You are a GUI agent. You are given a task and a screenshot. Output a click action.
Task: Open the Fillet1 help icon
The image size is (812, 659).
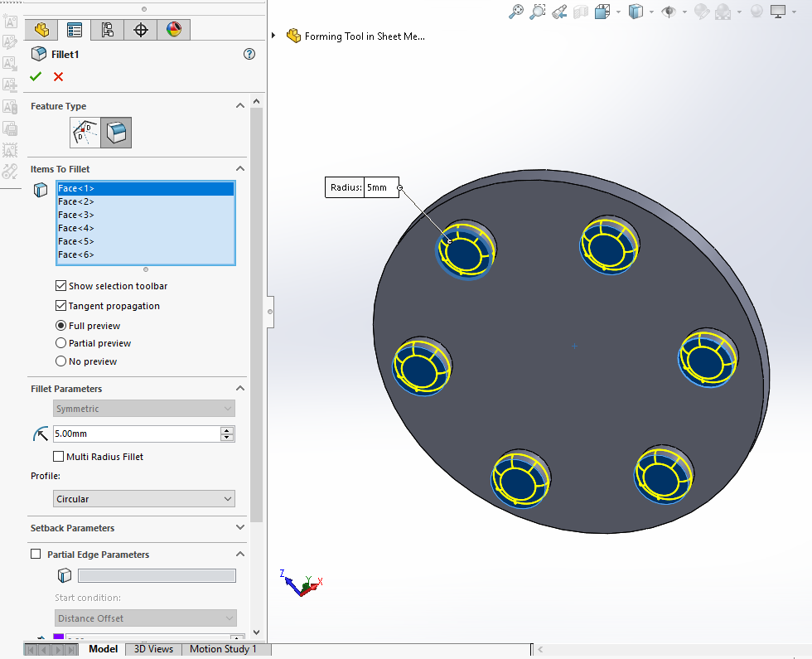[249, 54]
